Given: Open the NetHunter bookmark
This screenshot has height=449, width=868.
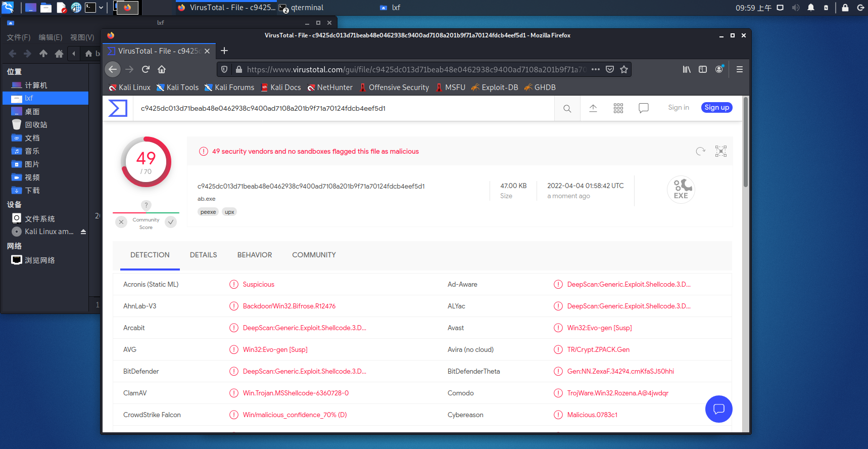Looking at the screenshot, I should click(330, 87).
